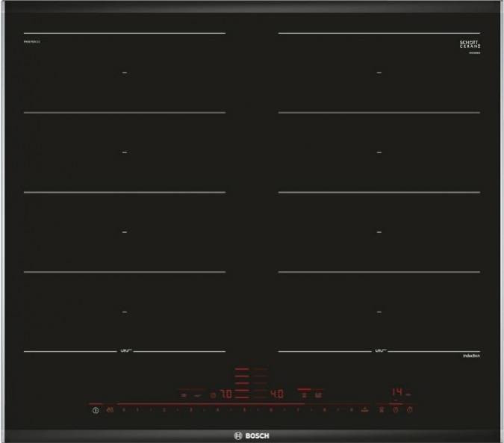
Task: Tap power level 1 on the scale
Action: point(137,410)
